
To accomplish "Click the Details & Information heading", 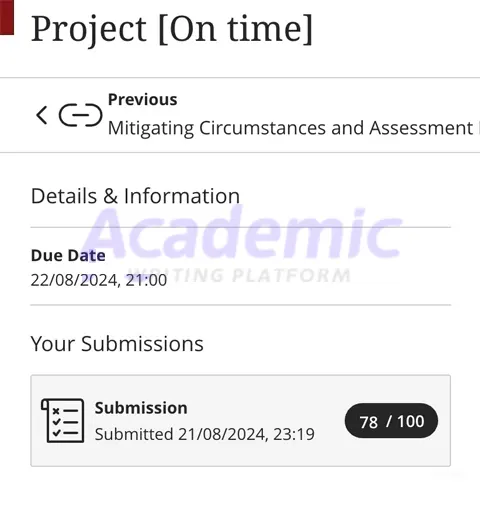I will [135, 196].
